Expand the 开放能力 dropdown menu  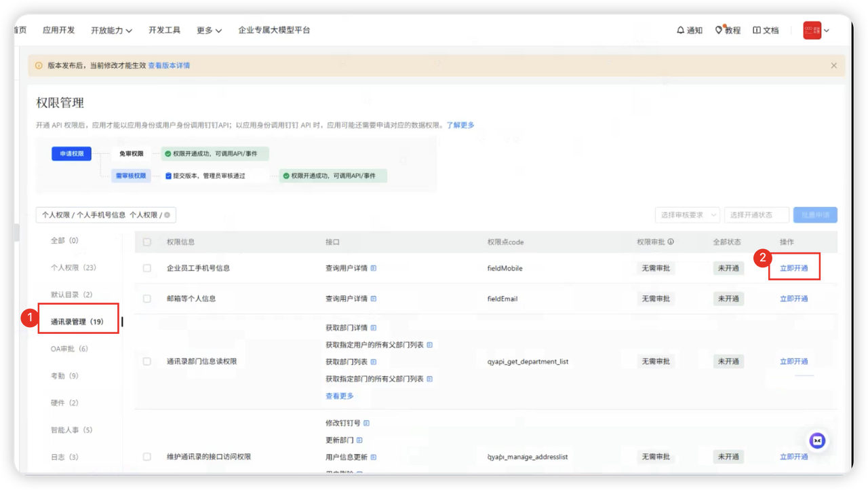point(111,31)
